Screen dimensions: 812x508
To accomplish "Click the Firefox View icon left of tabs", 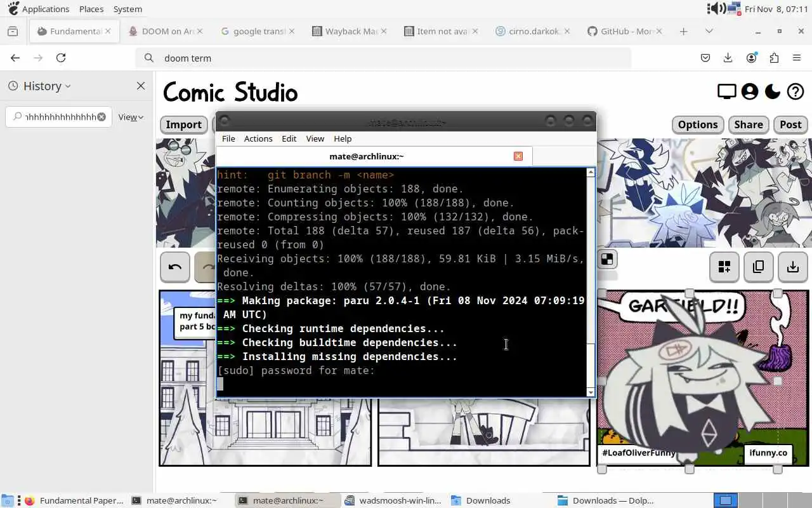I will tap(13, 31).
